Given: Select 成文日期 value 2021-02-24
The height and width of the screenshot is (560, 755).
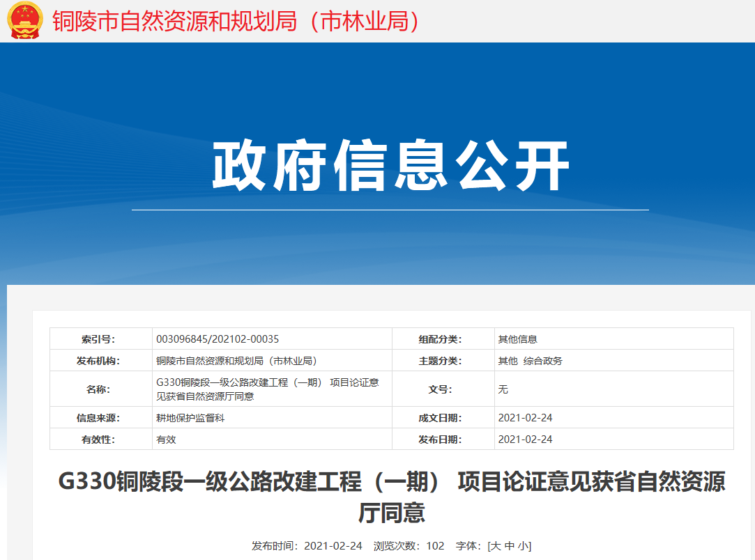Looking at the screenshot, I should coord(526,418).
